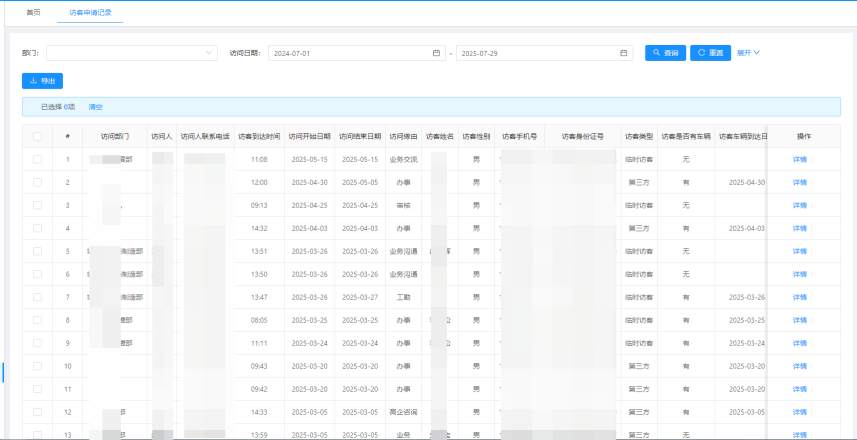Open 详情 details for row 12
The image size is (857, 440).
[x=800, y=412]
